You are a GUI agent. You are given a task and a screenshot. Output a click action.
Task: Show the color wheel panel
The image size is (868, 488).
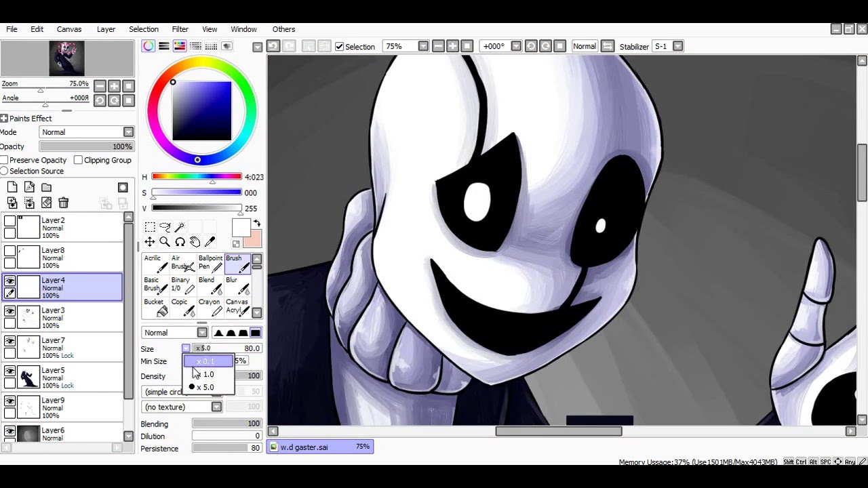[x=148, y=46]
